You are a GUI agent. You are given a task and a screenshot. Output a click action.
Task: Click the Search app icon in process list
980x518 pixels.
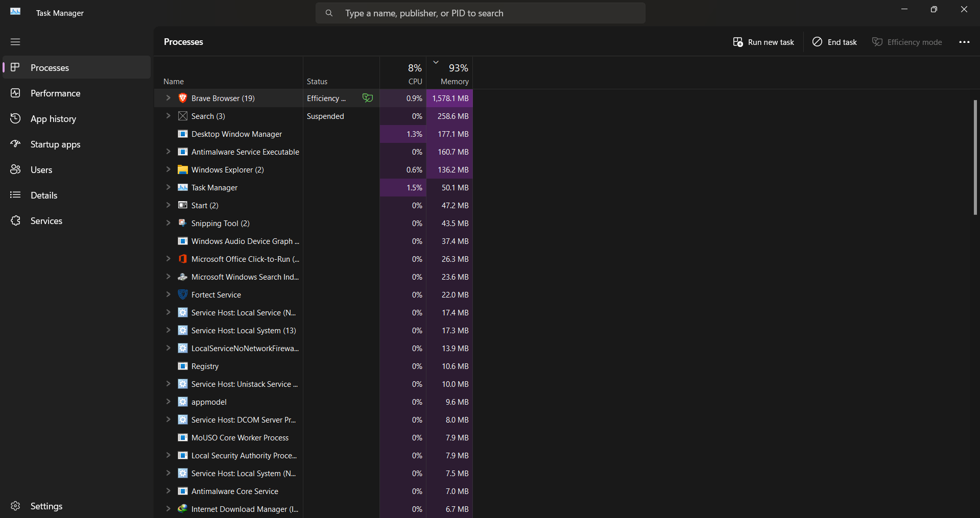tap(182, 116)
